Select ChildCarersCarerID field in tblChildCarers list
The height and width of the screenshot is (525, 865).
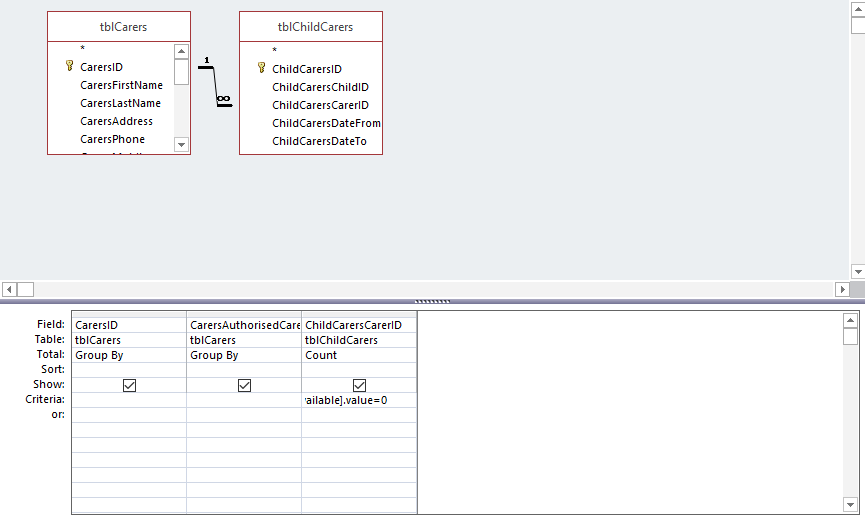320,105
